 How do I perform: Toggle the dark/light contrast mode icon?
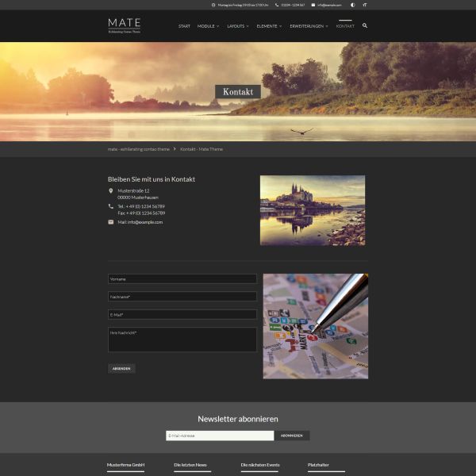352,5
